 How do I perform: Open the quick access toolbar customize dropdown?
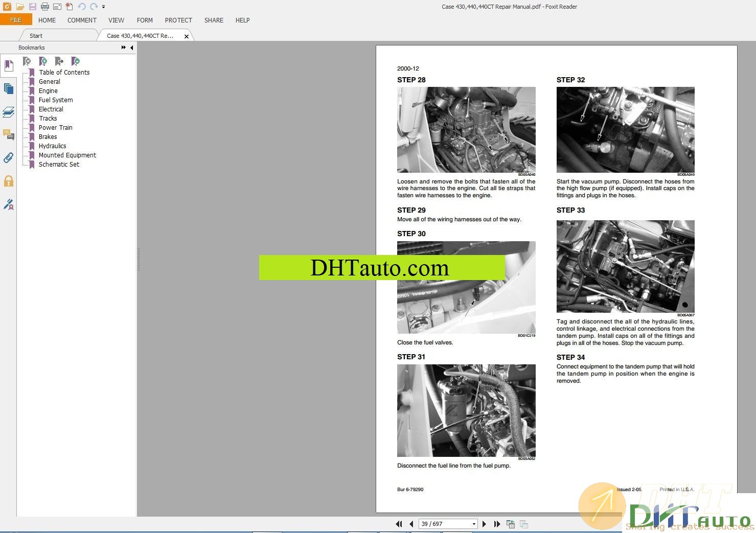(103, 7)
